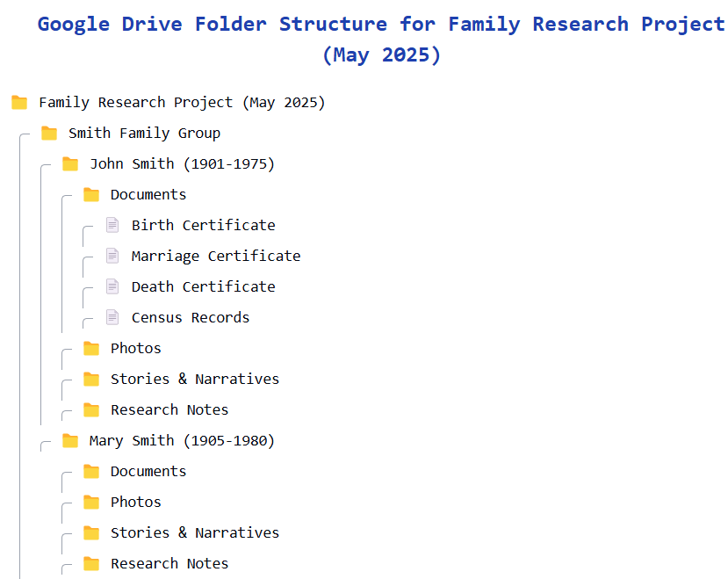This screenshot has height=579, width=728.
Task: Select the Family Research Project (May 2025) label
Action: tap(182, 103)
